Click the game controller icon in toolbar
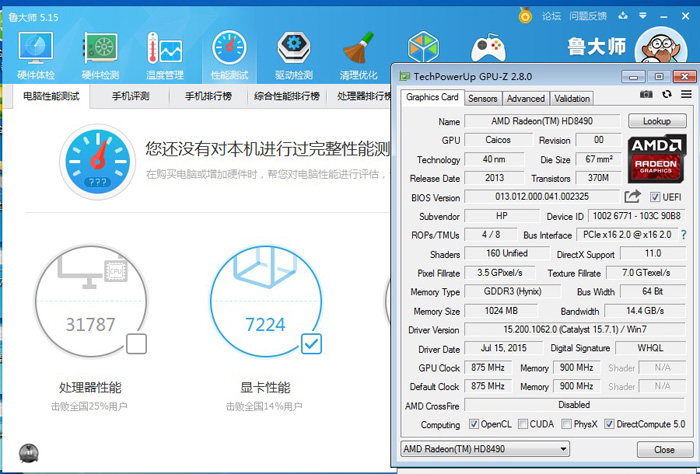700x474 pixels. pyautogui.click(x=488, y=47)
